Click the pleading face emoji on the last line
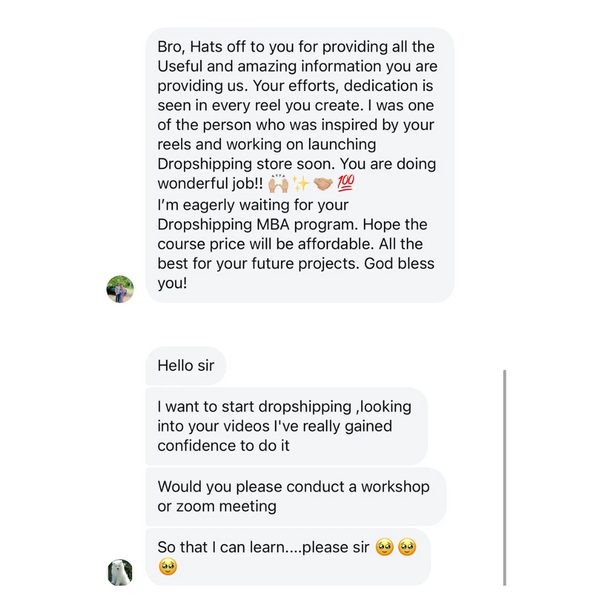Viewport: 600px width, 600px height. point(168,567)
